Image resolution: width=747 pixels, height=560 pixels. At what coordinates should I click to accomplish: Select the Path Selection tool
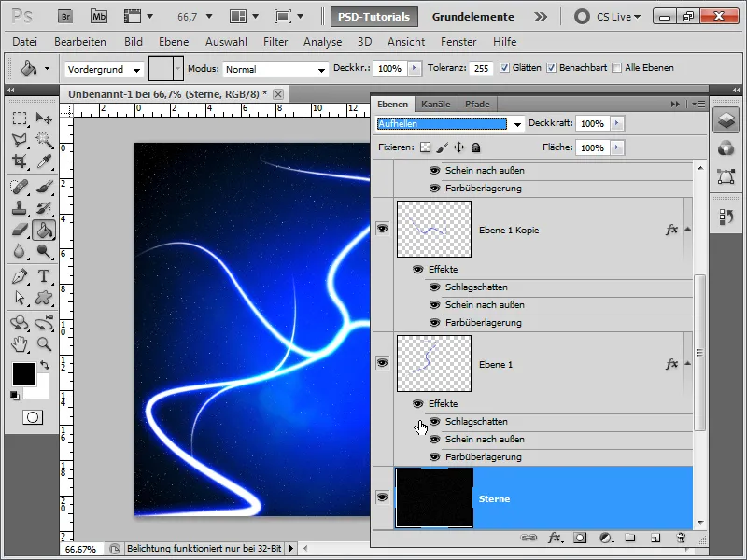coord(20,298)
